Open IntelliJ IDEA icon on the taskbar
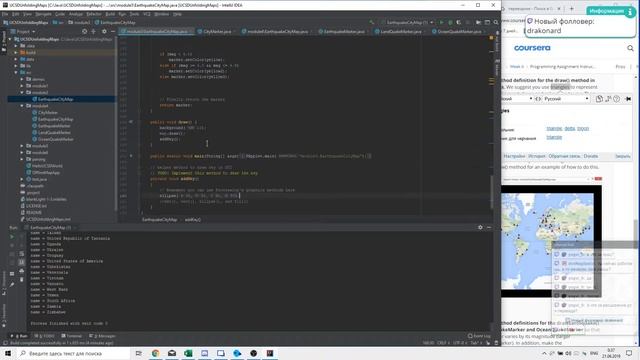This screenshot has height=360, width=640. pyautogui.click(x=270, y=353)
